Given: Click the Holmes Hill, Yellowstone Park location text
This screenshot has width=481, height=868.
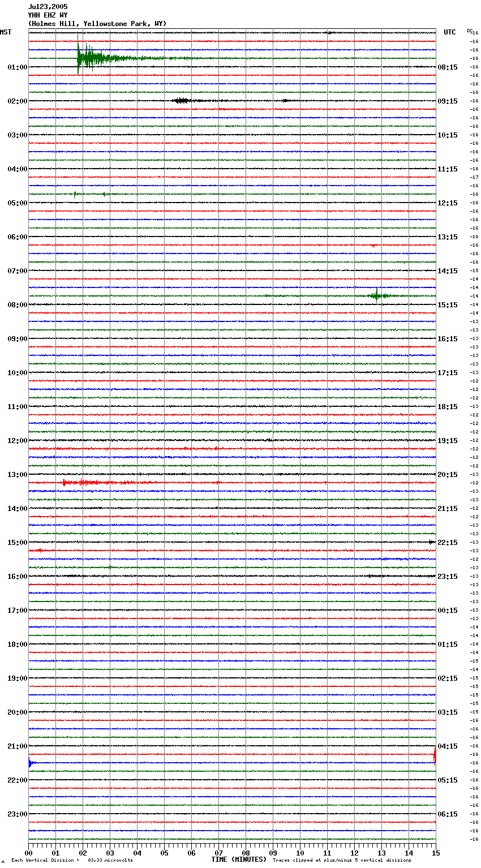Looking at the screenshot, I should [97, 24].
